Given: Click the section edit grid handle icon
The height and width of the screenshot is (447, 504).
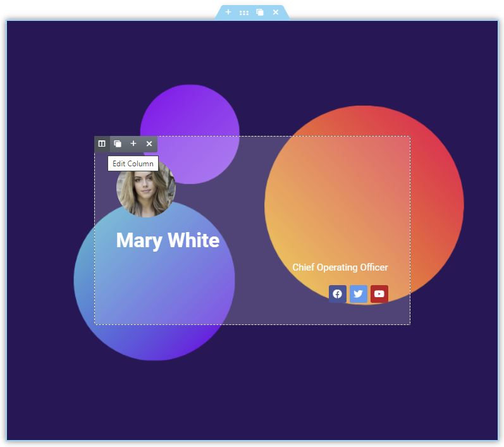Looking at the screenshot, I should point(244,13).
